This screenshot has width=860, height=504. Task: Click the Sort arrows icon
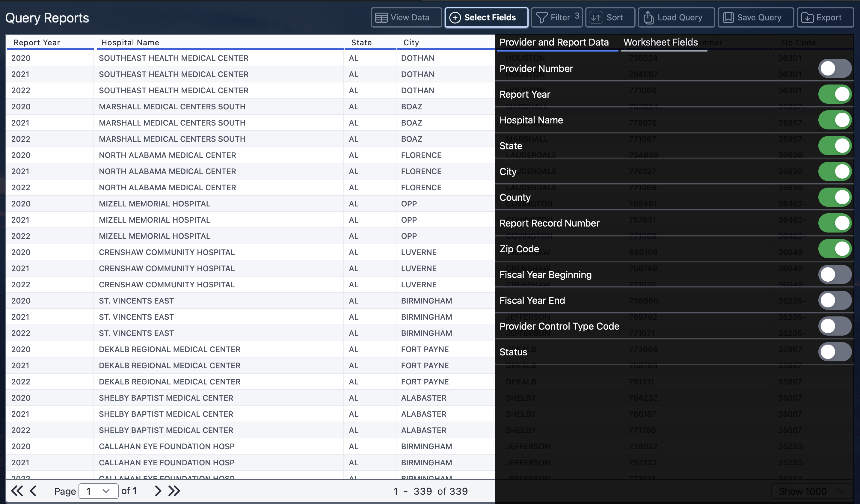click(596, 18)
